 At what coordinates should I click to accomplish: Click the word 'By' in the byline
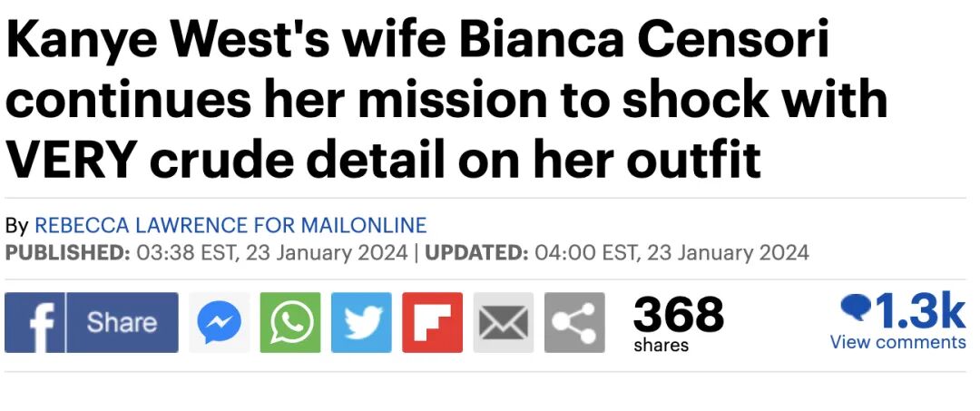[16, 225]
